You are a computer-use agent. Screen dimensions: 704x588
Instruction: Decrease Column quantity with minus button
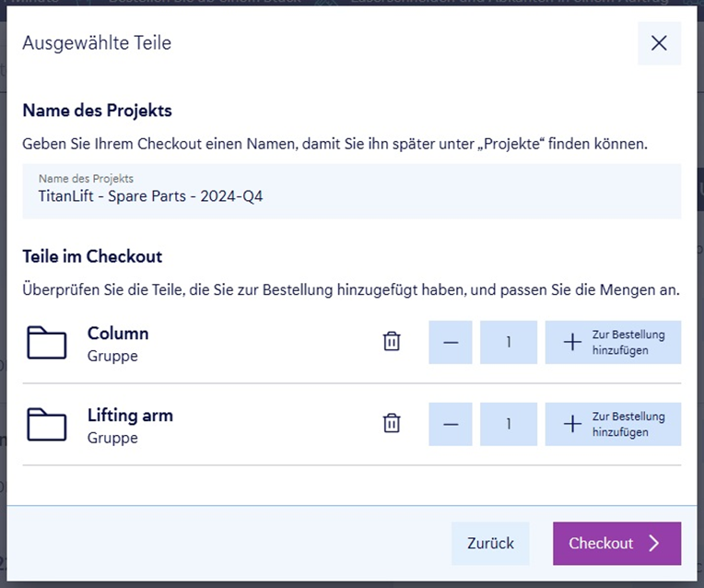(451, 342)
